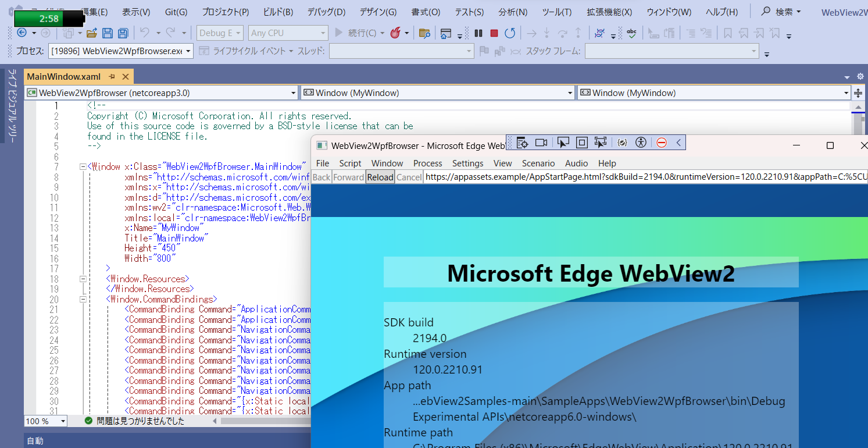Click the purple IntelliCode squiggle icon
The width and height of the screenshot is (868, 448).
[x=601, y=33]
